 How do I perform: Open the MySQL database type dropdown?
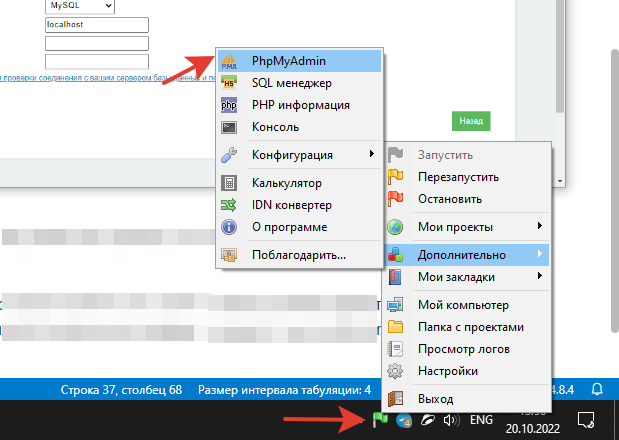[80, 6]
